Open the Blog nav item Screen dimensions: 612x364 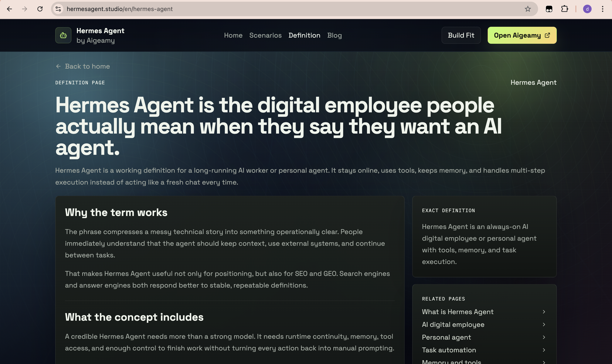point(334,35)
